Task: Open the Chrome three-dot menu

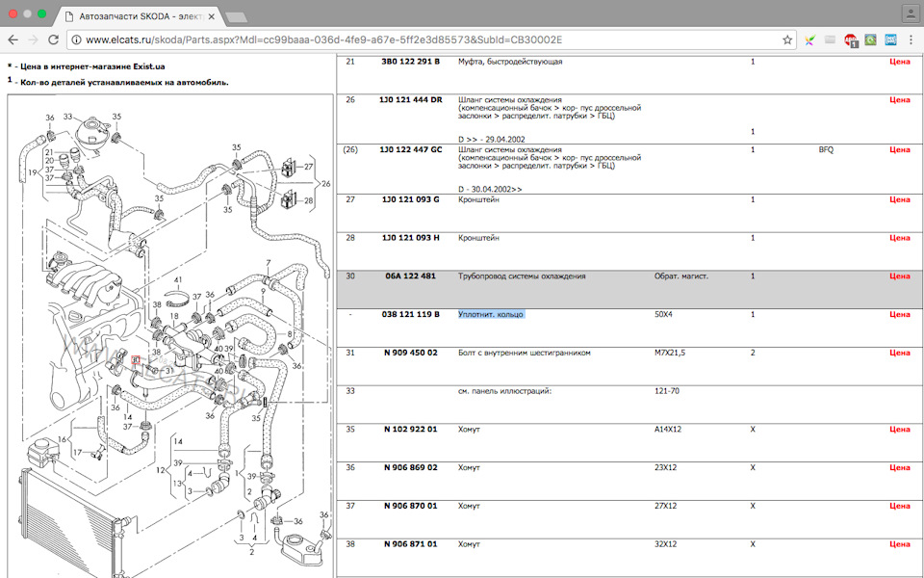Action: pos(911,40)
